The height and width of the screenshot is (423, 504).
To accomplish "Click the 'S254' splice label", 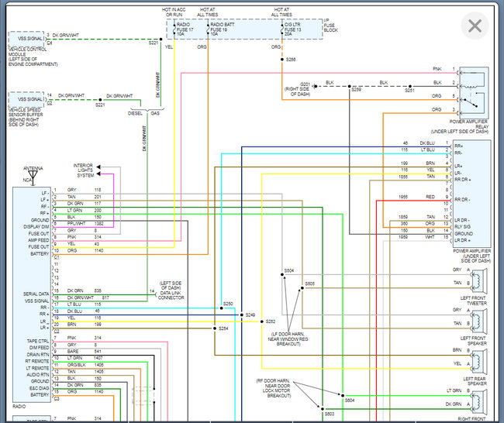I will [223, 328].
